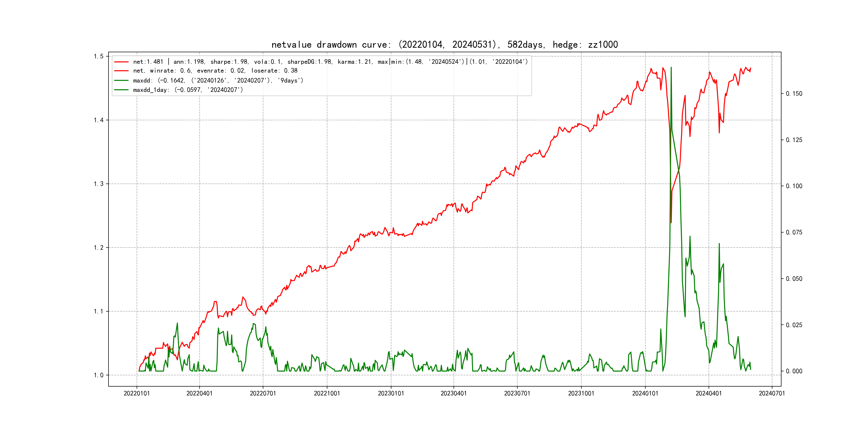Click the 1.2 left y-axis tick label
The width and height of the screenshot is (868, 434).
(98, 248)
